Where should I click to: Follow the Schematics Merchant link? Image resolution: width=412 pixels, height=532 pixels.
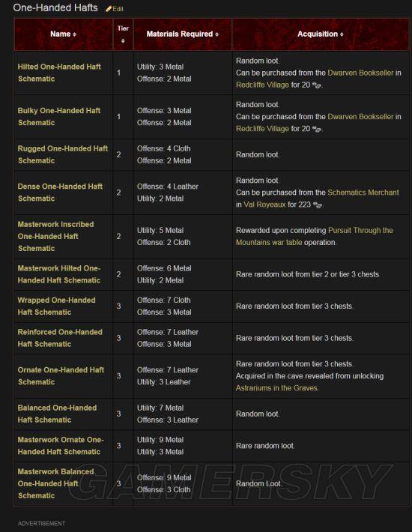click(363, 193)
